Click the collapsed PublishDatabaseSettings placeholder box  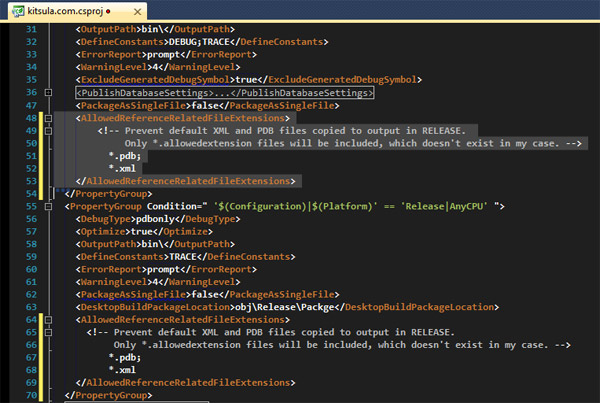point(225,93)
